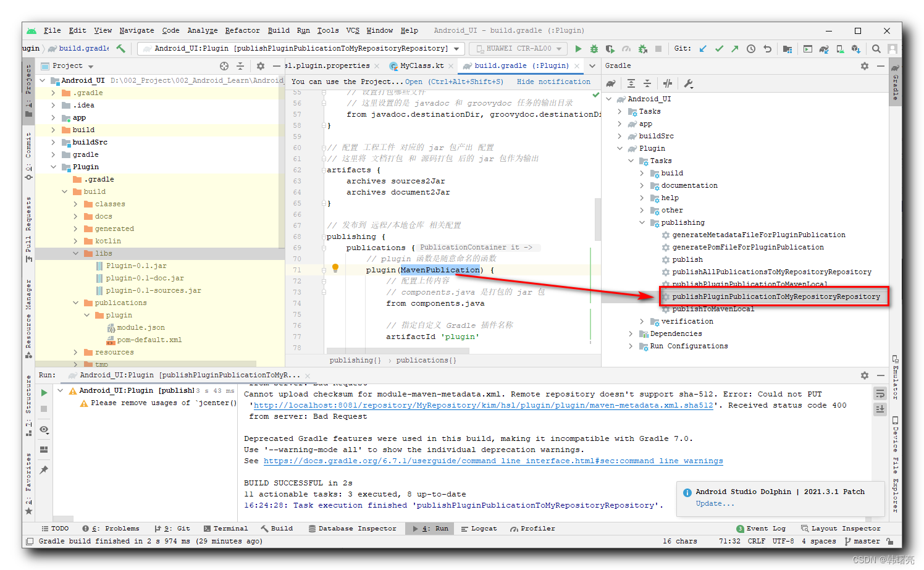Pin the Run tab
Viewport: 924px width, 570px height.
pyautogui.click(x=44, y=470)
